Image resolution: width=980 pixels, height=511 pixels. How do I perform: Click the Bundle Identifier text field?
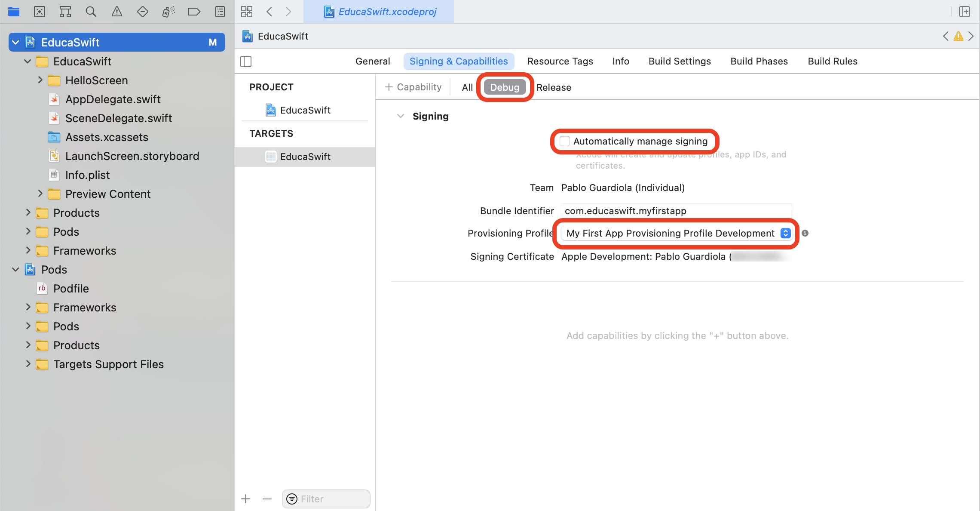coord(676,211)
